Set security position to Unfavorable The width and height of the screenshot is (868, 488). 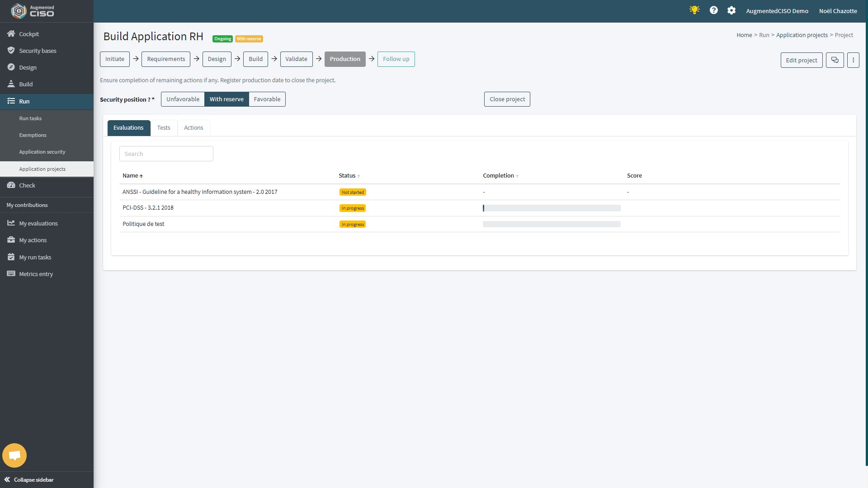[x=183, y=99]
